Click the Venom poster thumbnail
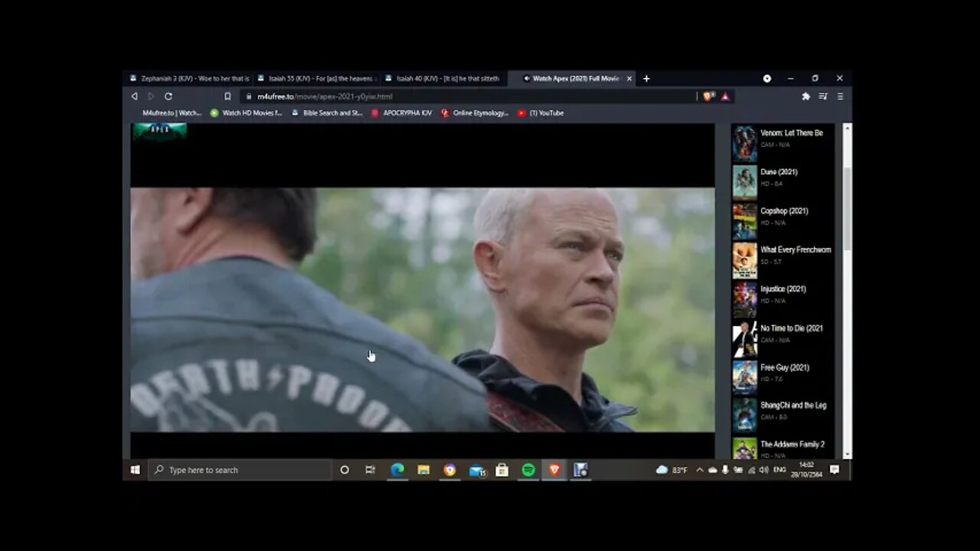 tap(744, 143)
